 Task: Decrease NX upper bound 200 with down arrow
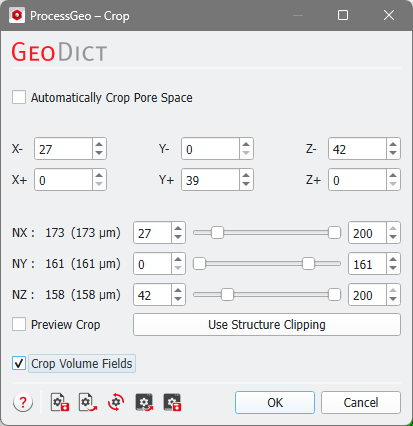point(393,237)
